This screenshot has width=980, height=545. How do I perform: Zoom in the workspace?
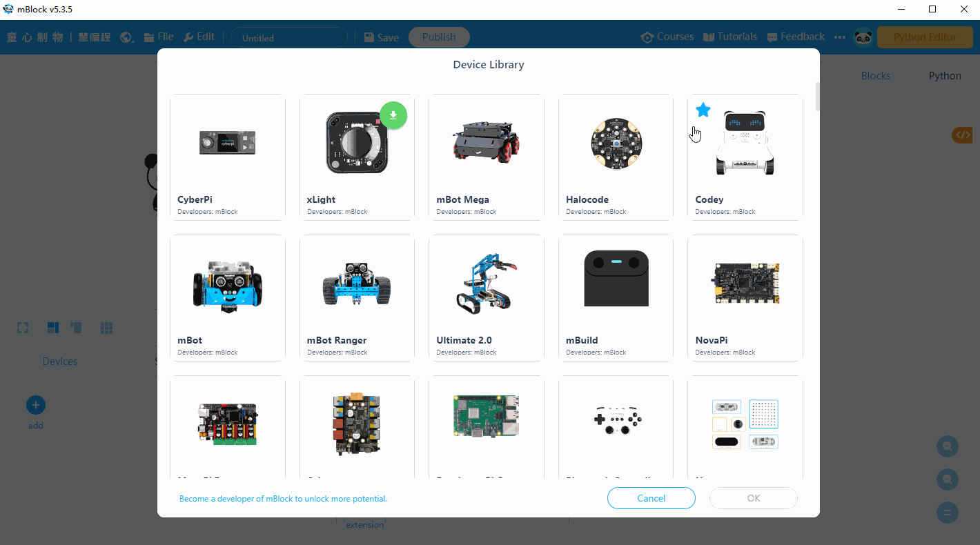[x=948, y=446]
